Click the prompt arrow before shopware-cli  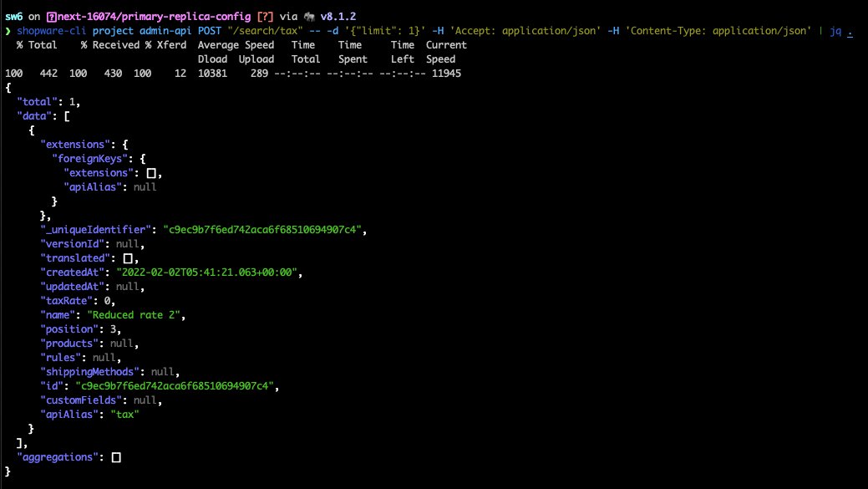[8, 31]
